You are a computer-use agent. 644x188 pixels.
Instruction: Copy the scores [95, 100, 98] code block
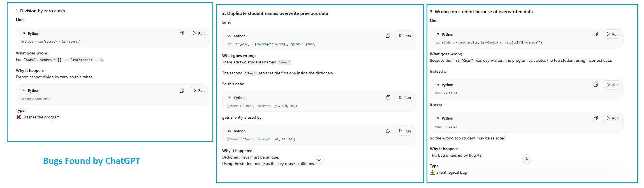[x=388, y=98]
